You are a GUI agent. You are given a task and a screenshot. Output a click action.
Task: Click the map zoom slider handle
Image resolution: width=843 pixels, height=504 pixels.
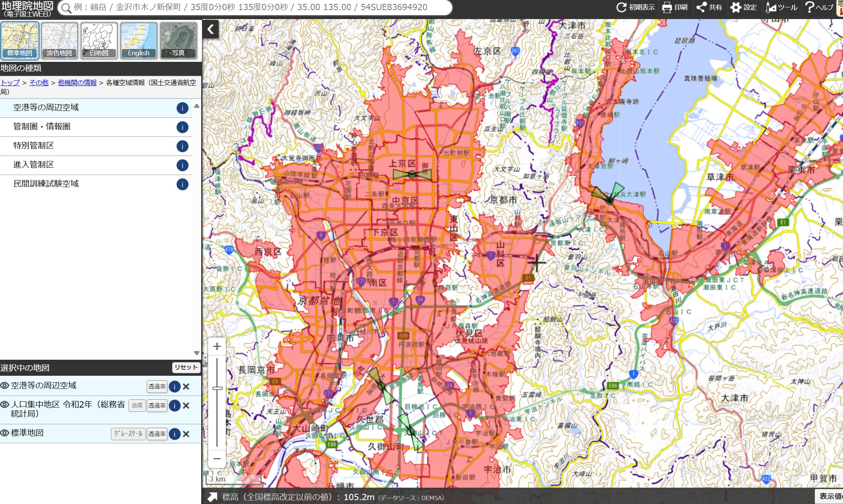pos(218,388)
